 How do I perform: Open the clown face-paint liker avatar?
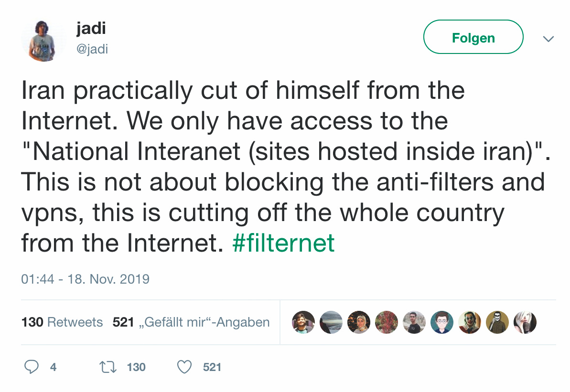pyautogui.click(x=470, y=322)
